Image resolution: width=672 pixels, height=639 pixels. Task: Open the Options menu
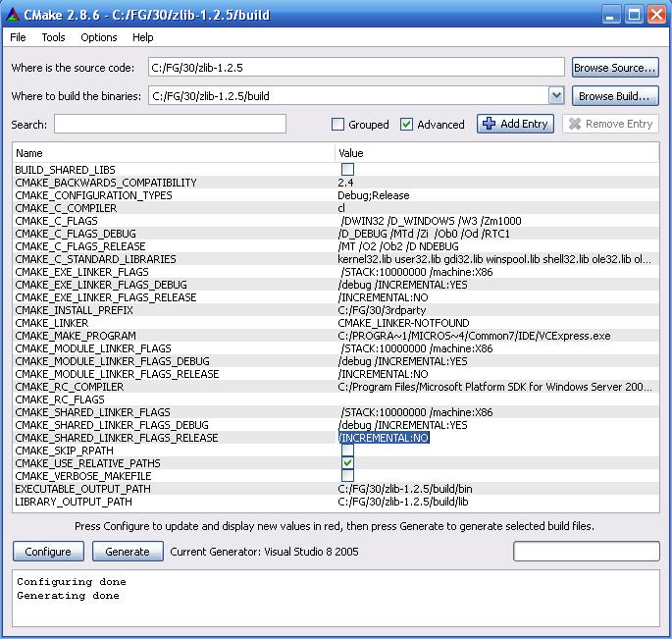[98, 37]
